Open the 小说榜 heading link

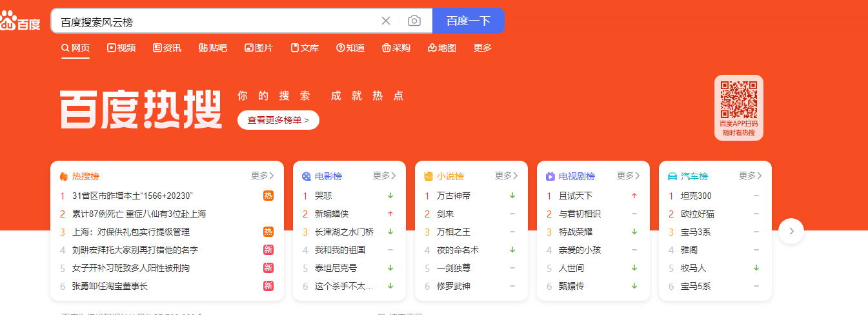[450, 176]
